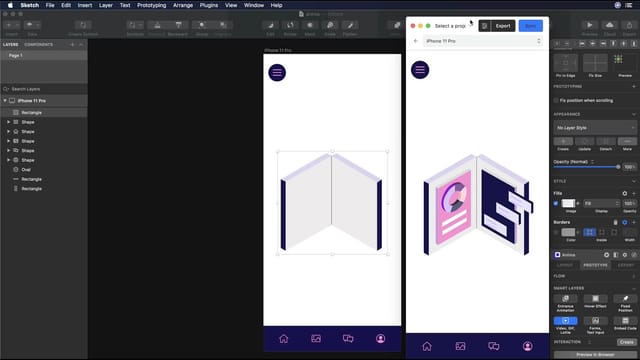Click the border color swatch
The height and width of the screenshot is (360, 640).
(568, 233)
